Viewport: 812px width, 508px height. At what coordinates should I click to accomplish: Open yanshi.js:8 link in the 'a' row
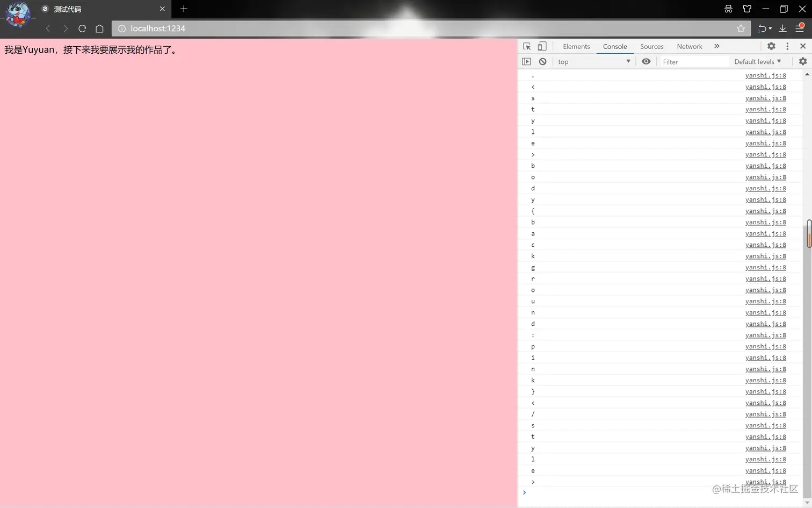(765, 233)
